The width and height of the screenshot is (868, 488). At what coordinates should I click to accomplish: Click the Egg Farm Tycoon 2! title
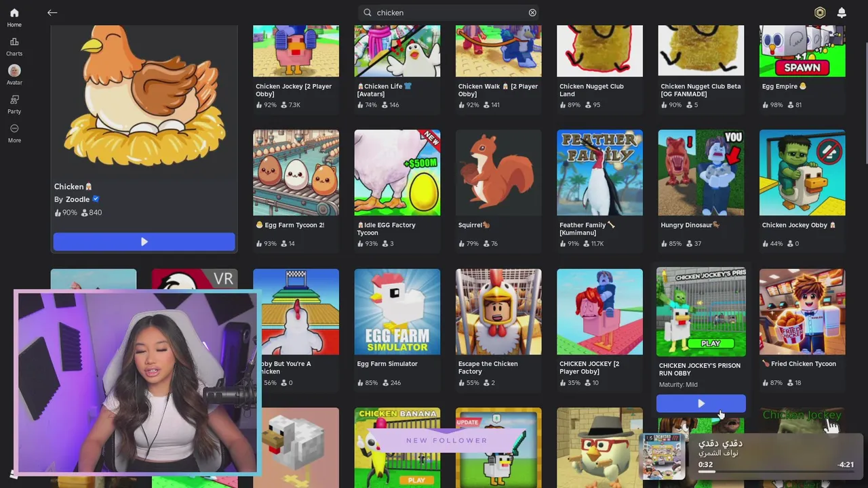coord(290,225)
